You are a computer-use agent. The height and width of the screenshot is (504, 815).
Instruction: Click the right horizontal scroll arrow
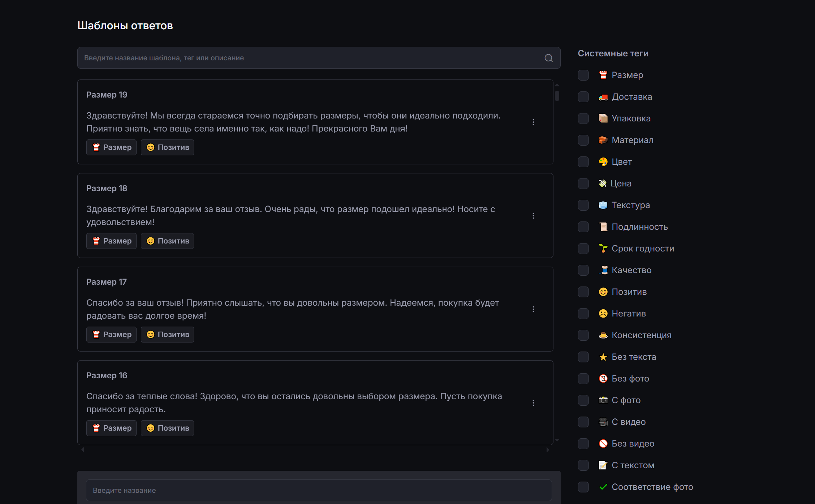click(548, 450)
